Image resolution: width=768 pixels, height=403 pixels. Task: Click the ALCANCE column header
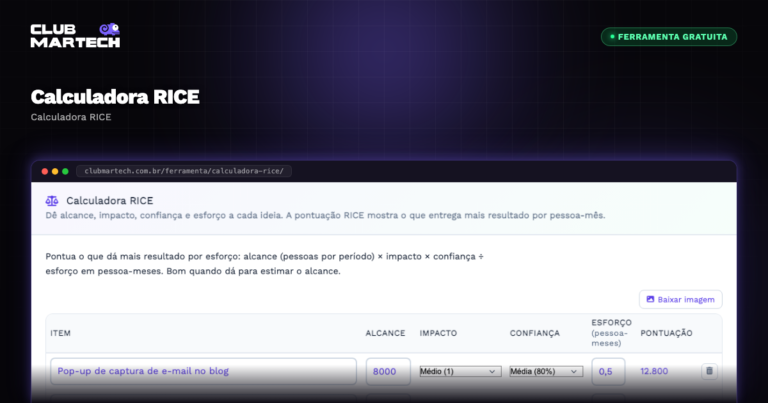(385, 333)
